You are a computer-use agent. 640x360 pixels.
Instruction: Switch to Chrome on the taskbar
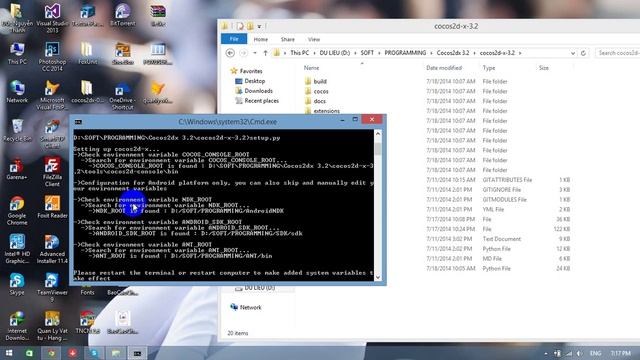[51, 353]
